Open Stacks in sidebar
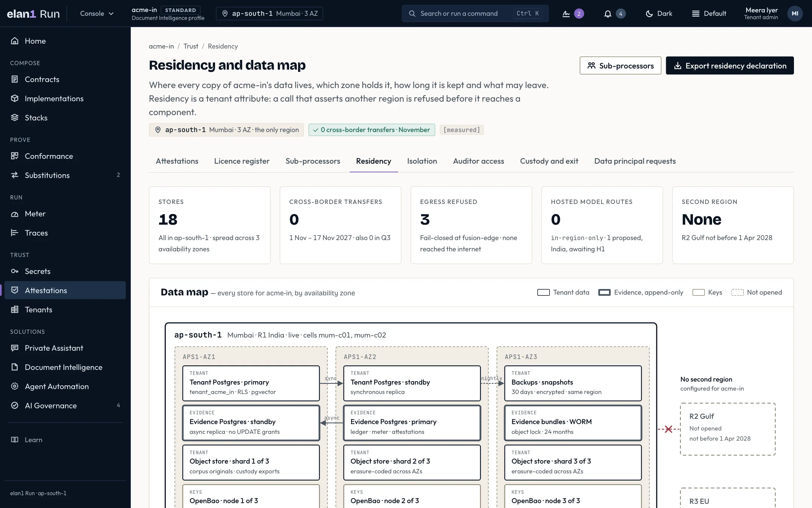The width and height of the screenshot is (812, 508). (65, 118)
